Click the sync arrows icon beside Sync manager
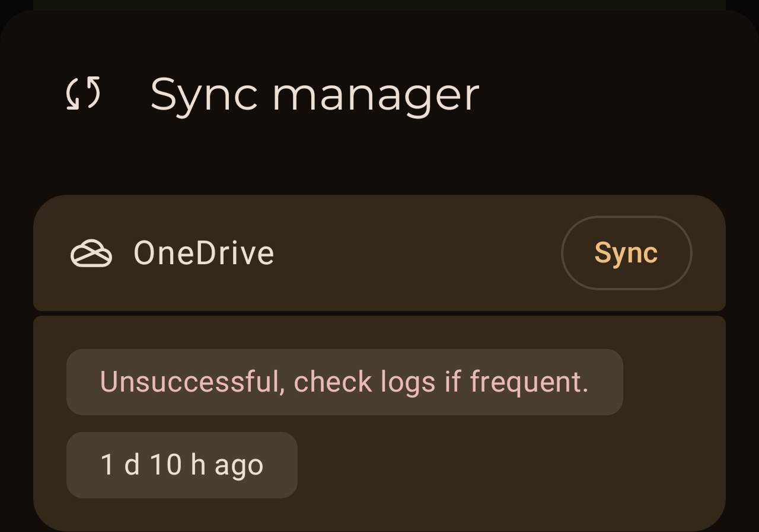This screenshot has width=759, height=532. tap(83, 94)
